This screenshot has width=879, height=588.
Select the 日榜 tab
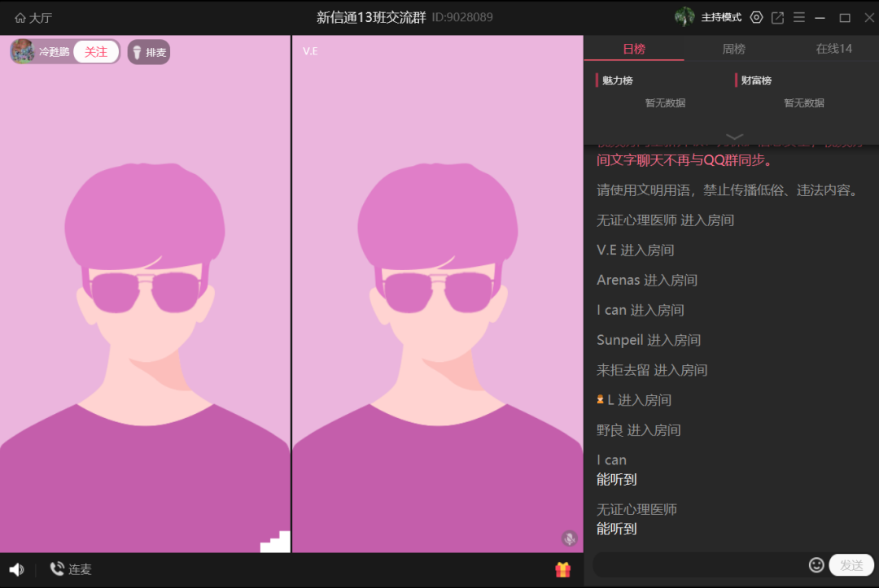(x=633, y=49)
